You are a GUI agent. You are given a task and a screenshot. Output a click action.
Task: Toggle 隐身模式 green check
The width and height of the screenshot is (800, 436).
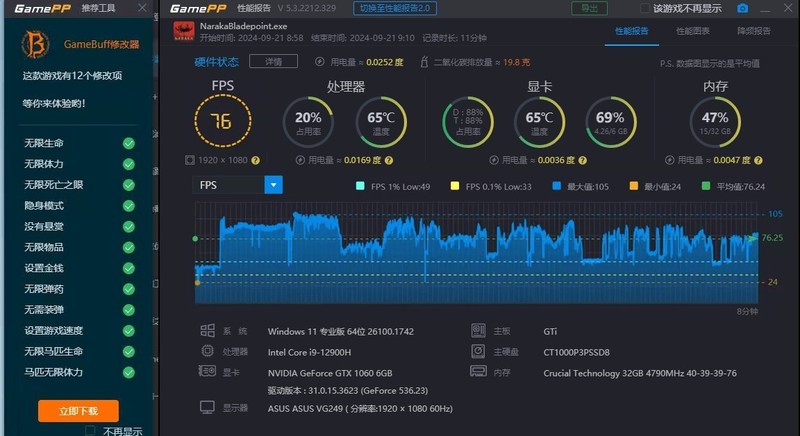(x=129, y=206)
